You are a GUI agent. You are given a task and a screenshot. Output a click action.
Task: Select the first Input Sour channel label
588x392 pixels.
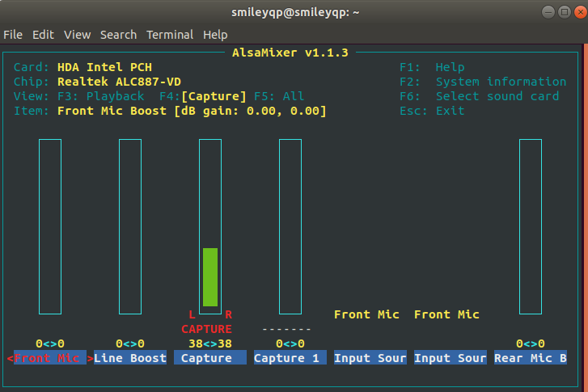[370, 358]
